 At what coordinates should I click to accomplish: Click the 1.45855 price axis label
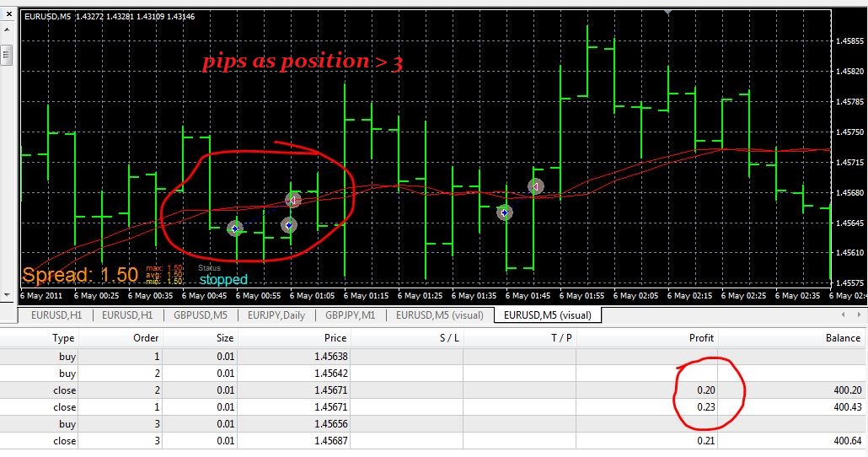point(849,41)
